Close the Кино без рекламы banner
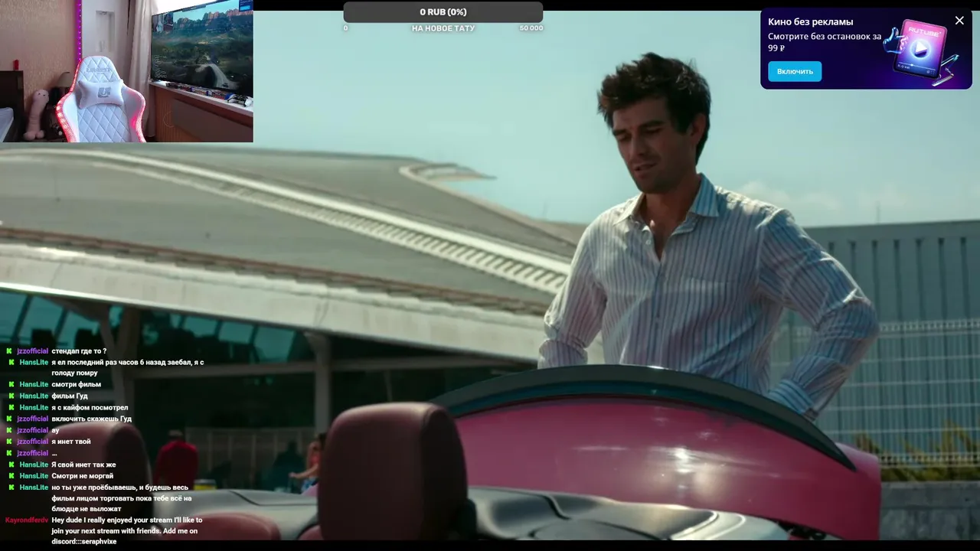 pos(959,21)
